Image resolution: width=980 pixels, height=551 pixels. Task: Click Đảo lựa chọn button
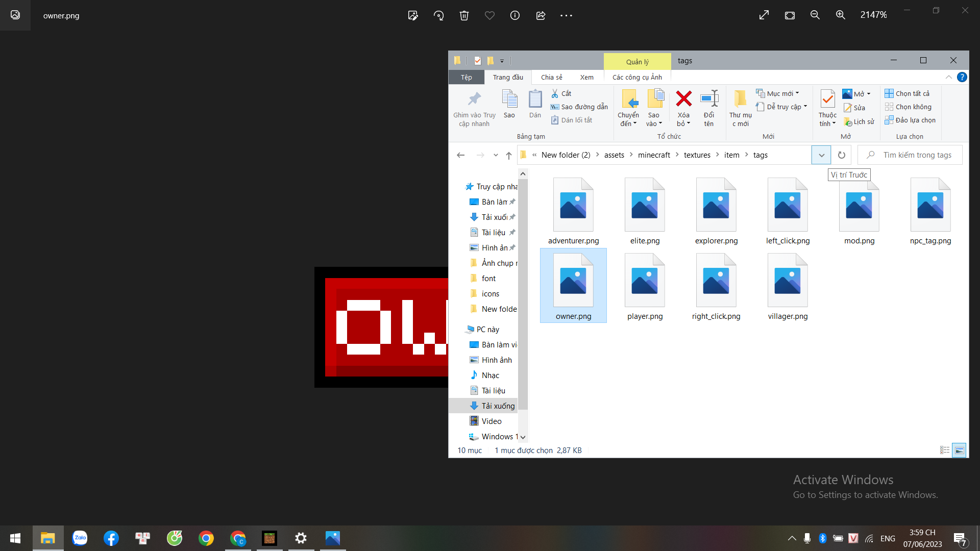coord(911,120)
